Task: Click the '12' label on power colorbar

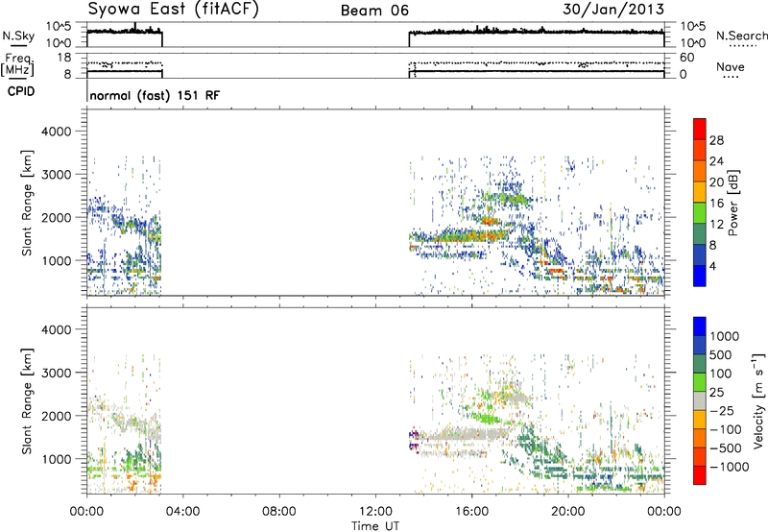Action: [716, 225]
